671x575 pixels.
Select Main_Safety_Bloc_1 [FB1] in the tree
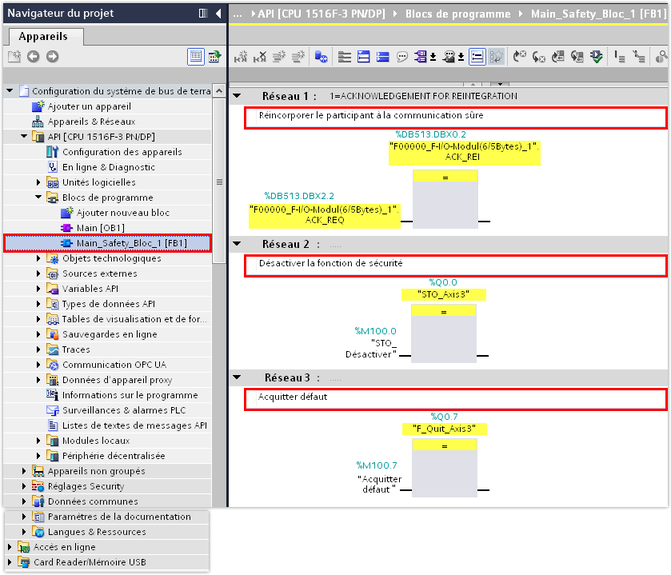point(130,243)
